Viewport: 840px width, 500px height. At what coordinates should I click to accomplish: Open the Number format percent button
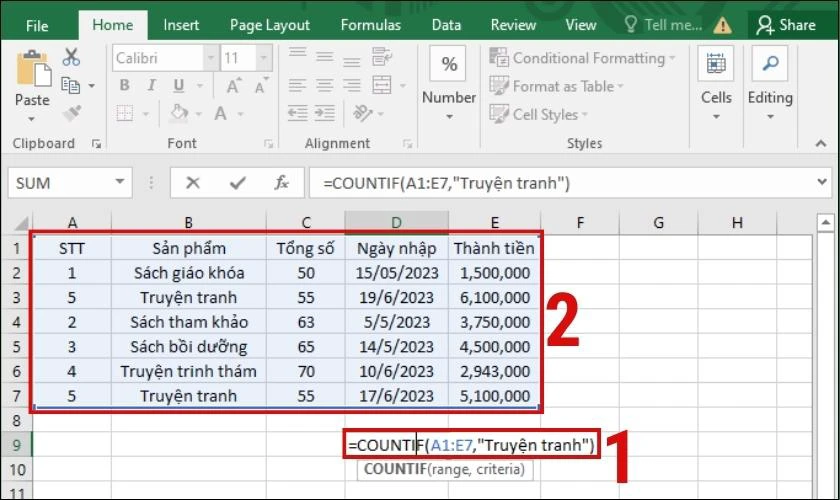(x=448, y=64)
